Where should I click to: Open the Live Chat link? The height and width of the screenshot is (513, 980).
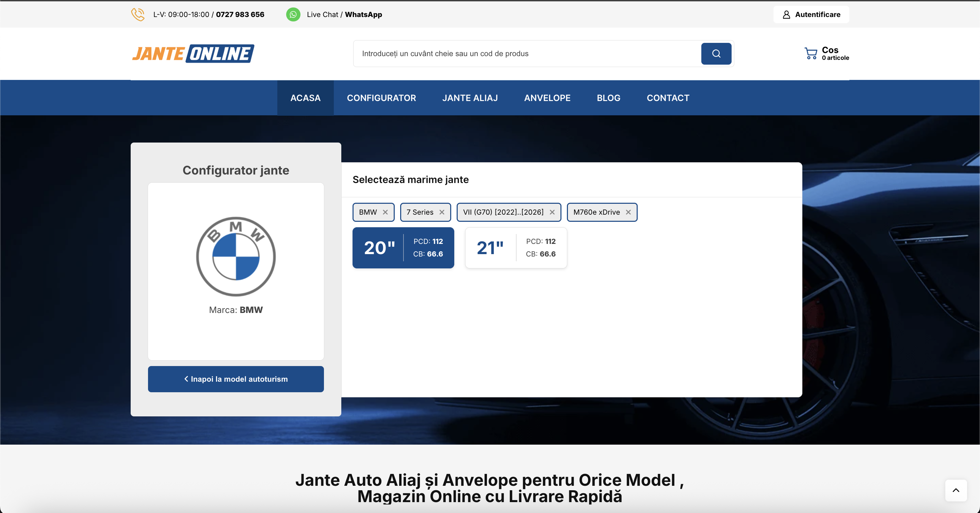(x=323, y=14)
